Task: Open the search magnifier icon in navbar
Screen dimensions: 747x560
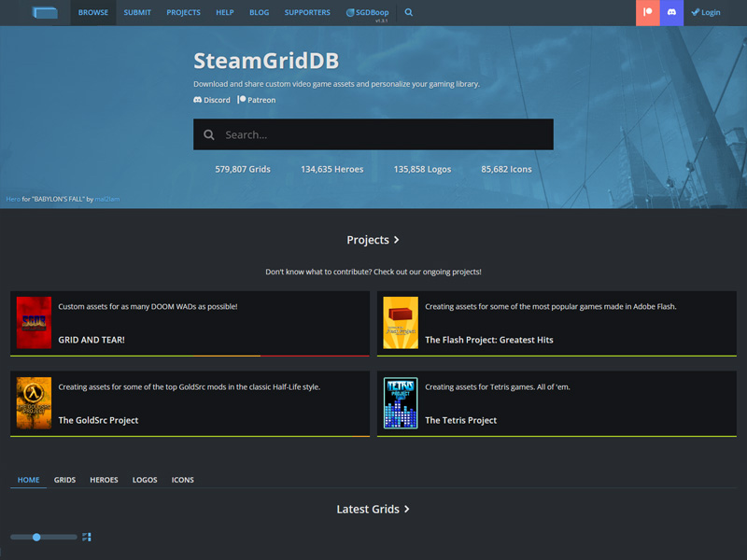Action: [x=409, y=13]
